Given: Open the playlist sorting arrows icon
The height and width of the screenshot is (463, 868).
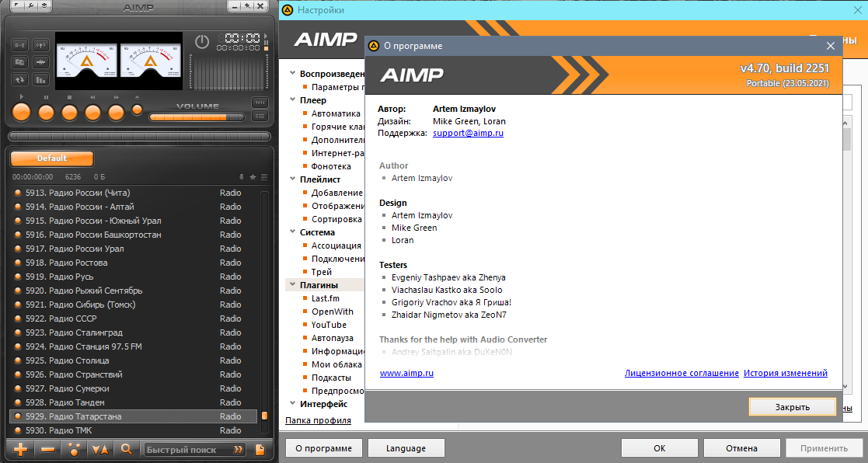Looking at the screenshot, I should [x=100, y=449].
